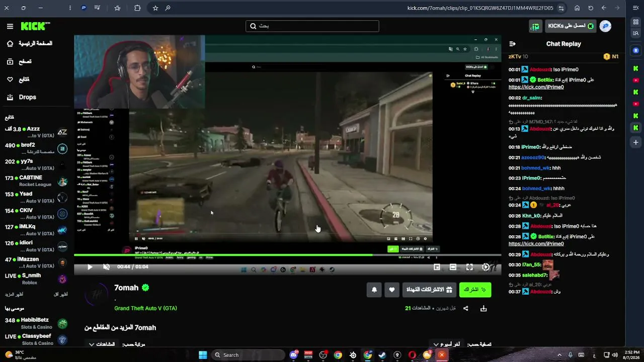Click the Khn_k0 username in chat

coord(531,216)
